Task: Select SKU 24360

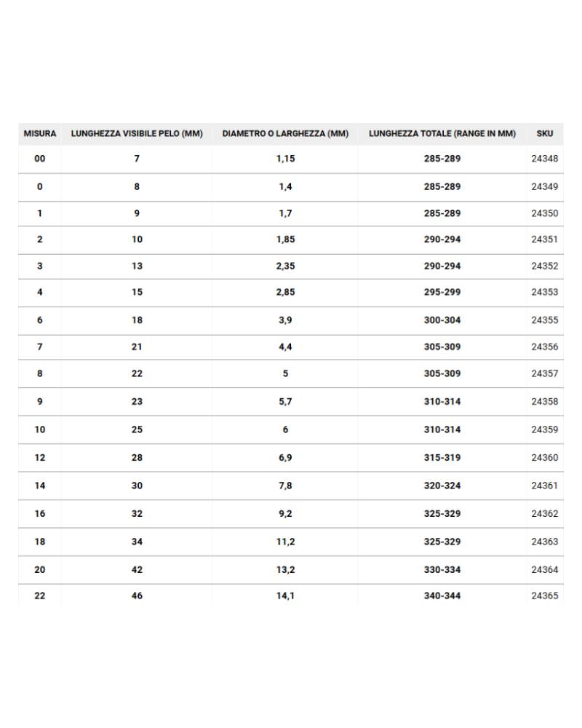Action: point(544,458)
